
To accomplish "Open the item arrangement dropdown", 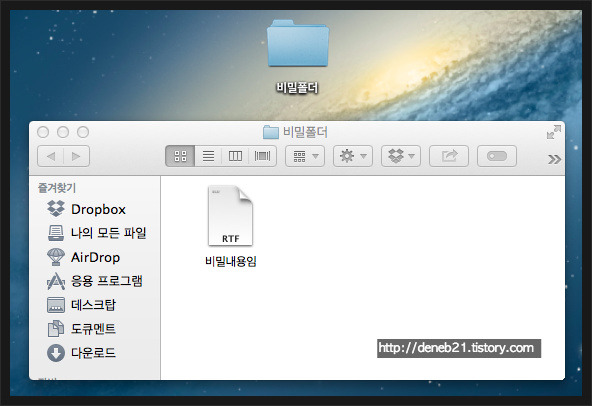I will 305,156.
